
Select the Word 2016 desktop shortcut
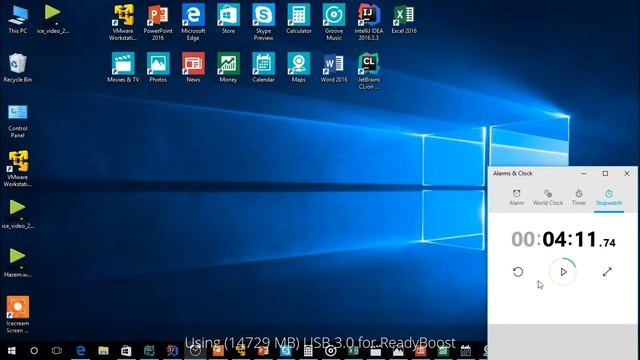[334, 68]
